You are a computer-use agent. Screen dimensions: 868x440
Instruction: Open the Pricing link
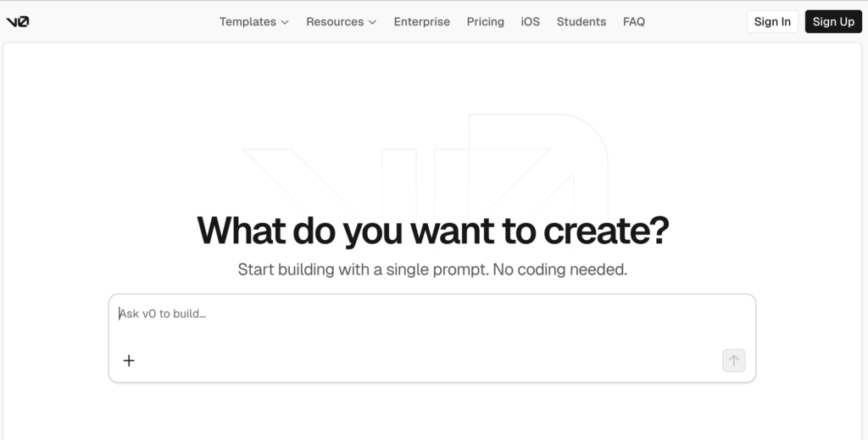coord(485,22)
